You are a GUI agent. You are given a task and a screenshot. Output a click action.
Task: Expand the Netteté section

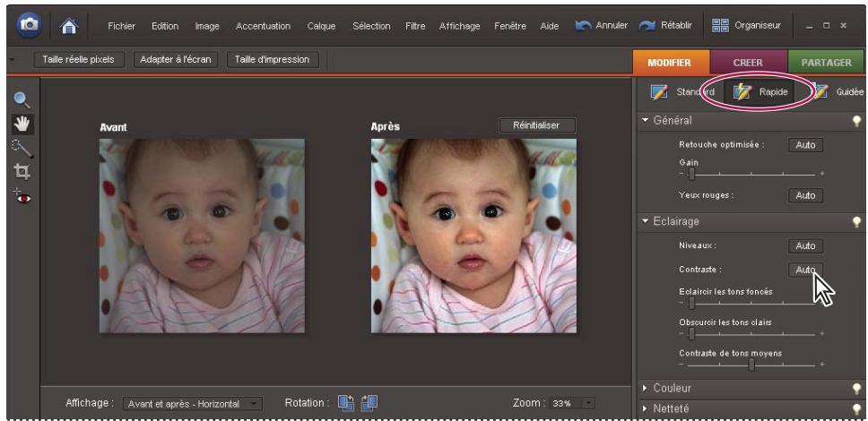point(645,408)
